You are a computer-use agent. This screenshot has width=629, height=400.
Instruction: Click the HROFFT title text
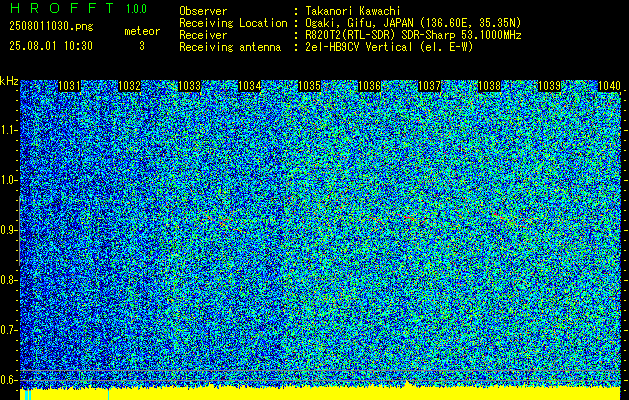[x=62, y=8]
